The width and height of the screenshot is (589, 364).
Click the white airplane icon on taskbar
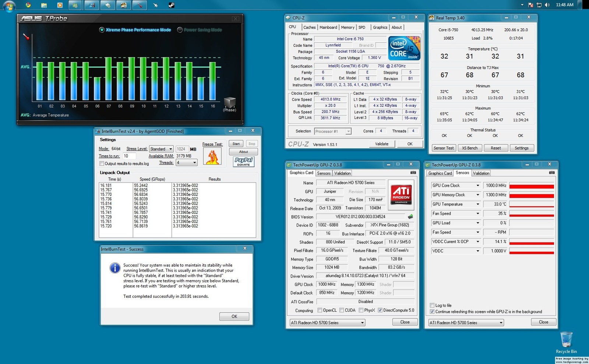click(x=155, y=5)
